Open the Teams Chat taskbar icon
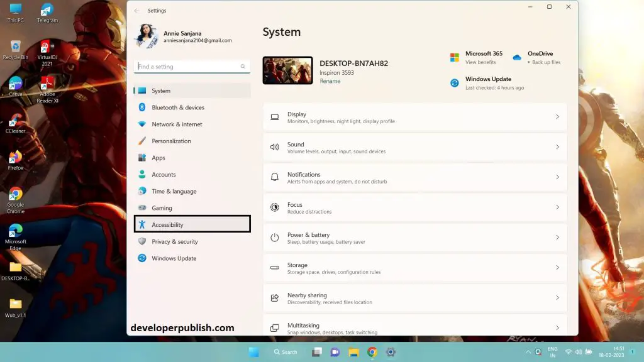 click(335, 352)
